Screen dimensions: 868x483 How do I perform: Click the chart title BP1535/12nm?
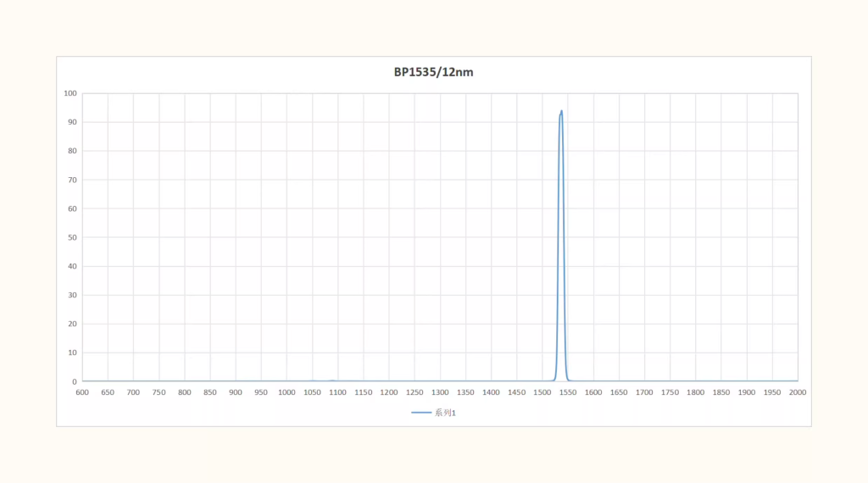(x=433, y=72)
